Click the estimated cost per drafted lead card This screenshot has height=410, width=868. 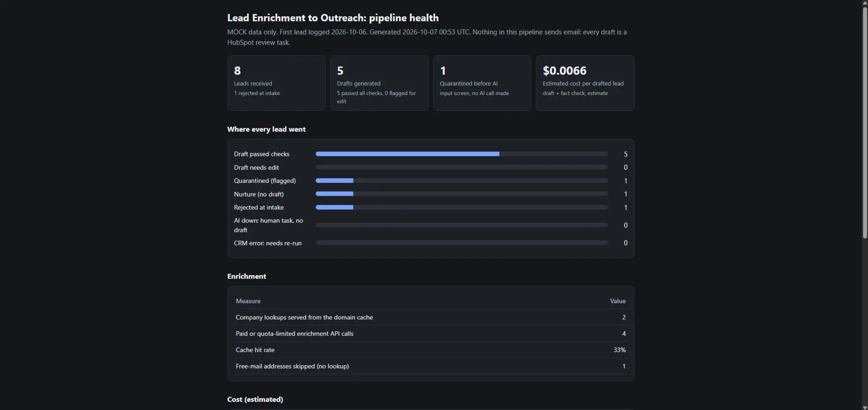point(585,83)
